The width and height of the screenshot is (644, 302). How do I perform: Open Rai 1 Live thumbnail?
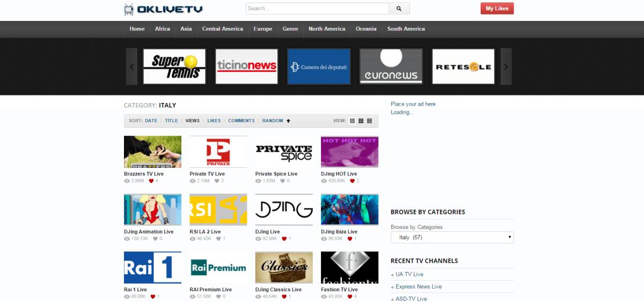152,268
